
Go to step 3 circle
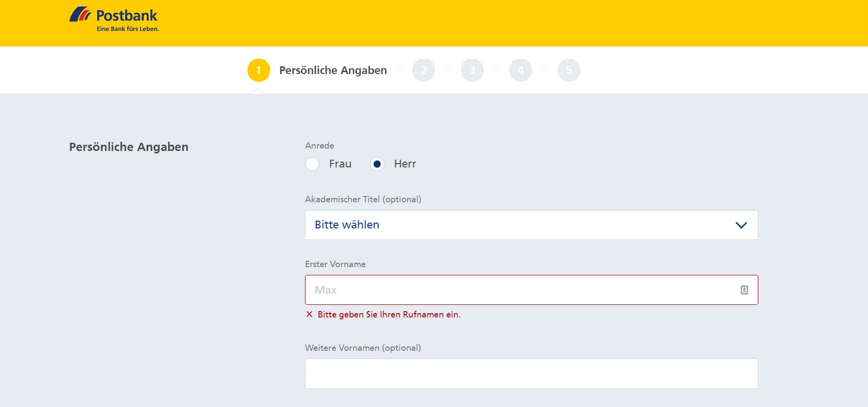pos(472,70)
